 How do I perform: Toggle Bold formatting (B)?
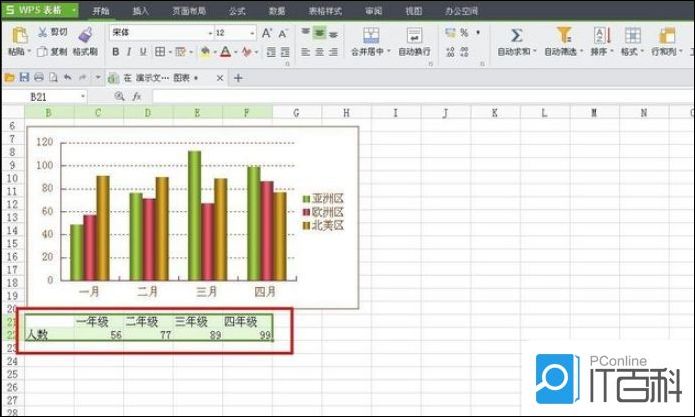(x=115, y=52)
